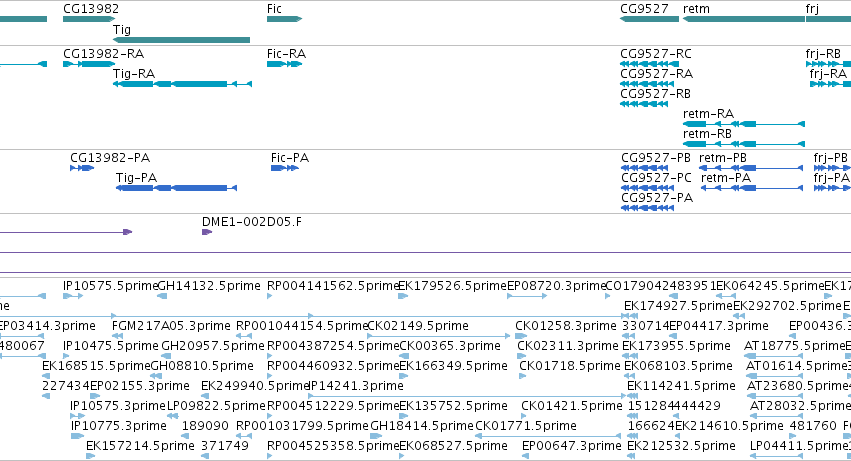Click the frj gene label
Screen dimensions: 851x461
pos(812,9)
